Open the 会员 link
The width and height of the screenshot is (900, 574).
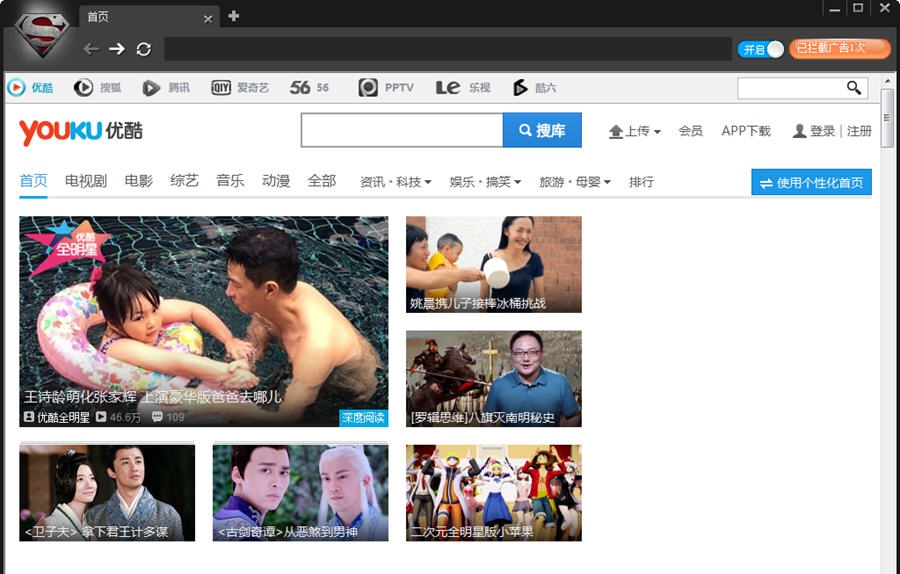[x=690, y=131]
